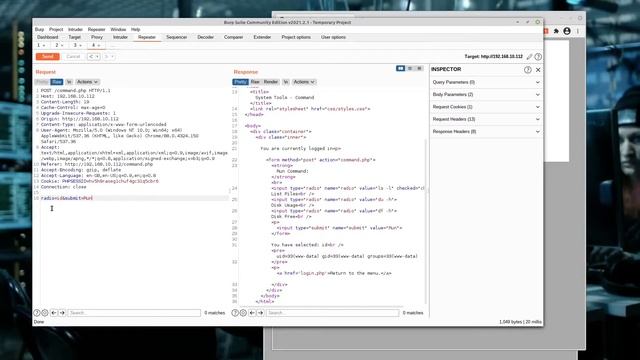The width and height of the screenshot is (640, 360).
Task: Open help icon beside request search bar
Action: pyautogui.click(x=37, y=313)
